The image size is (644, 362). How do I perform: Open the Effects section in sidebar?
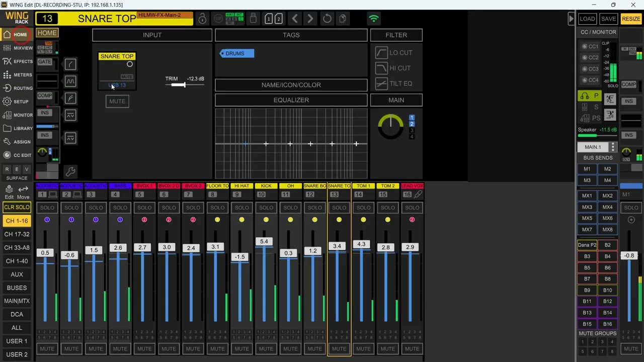(x=17, y=61)
